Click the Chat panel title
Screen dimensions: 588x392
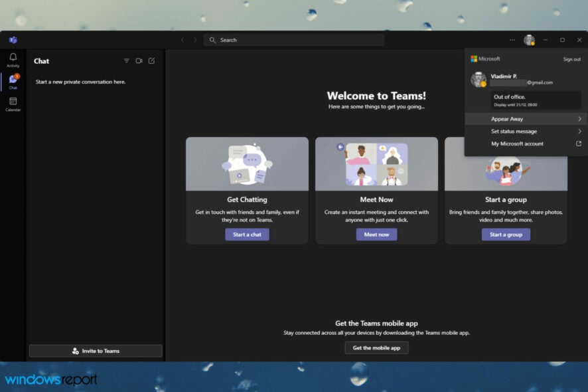tap(41, 61)
